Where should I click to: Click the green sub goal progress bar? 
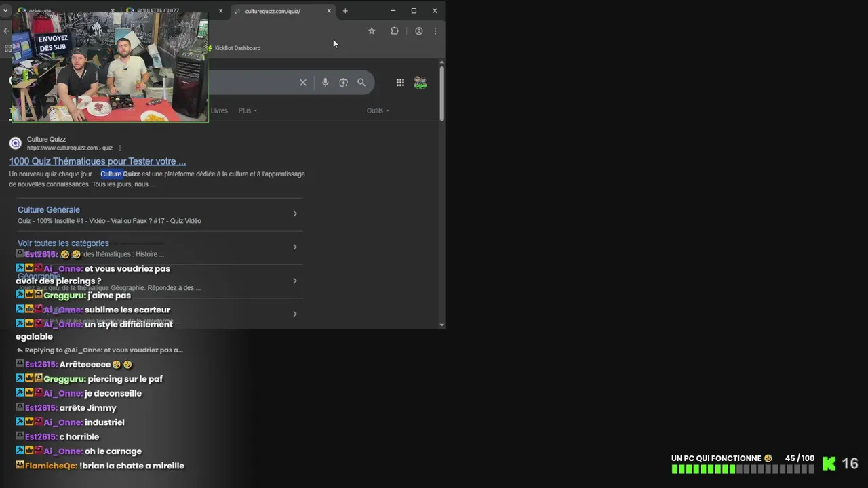[743, 469]
